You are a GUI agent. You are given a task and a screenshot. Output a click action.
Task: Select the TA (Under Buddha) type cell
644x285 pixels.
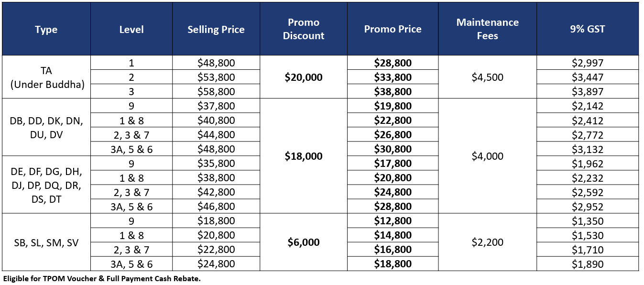click(46, 77)
